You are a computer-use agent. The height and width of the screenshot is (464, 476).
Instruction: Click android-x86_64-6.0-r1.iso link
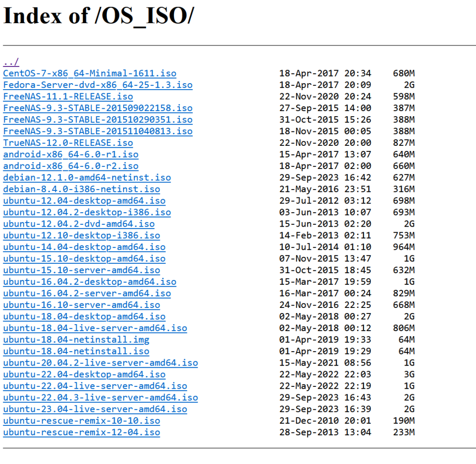71,154
